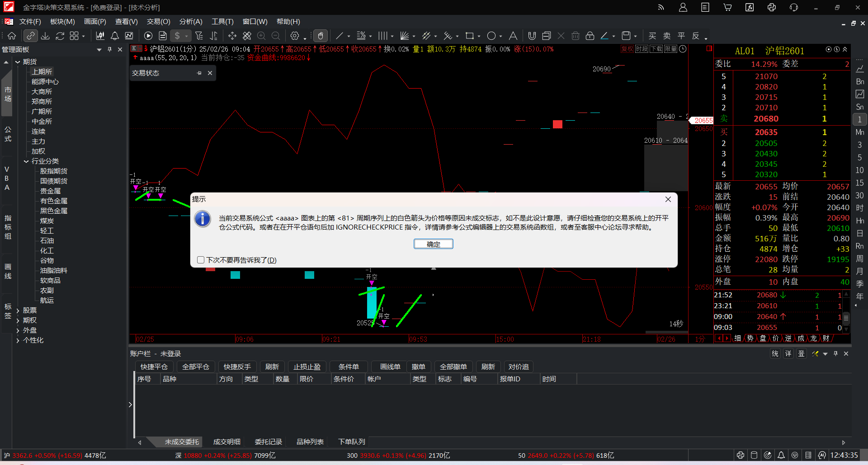This screenshot has width=868, height=465.
Task: Expand the 期权 tree node
Action: pyautogui.click(x=18, y=320)
